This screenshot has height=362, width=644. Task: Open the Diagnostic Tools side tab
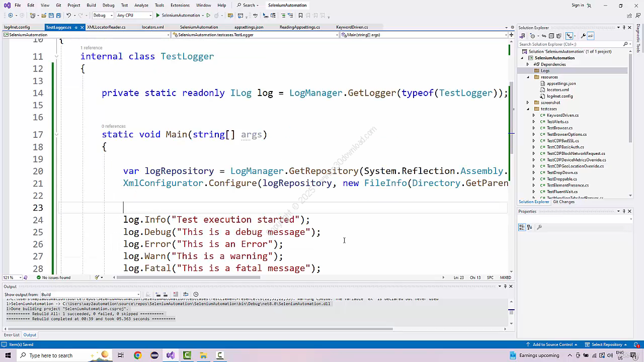pos(638,38)
